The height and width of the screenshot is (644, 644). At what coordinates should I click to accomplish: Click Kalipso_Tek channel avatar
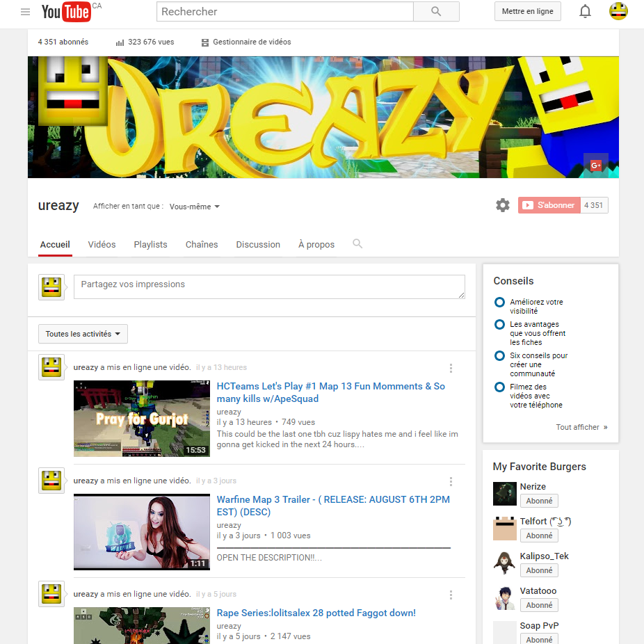[x=505, y=563]
